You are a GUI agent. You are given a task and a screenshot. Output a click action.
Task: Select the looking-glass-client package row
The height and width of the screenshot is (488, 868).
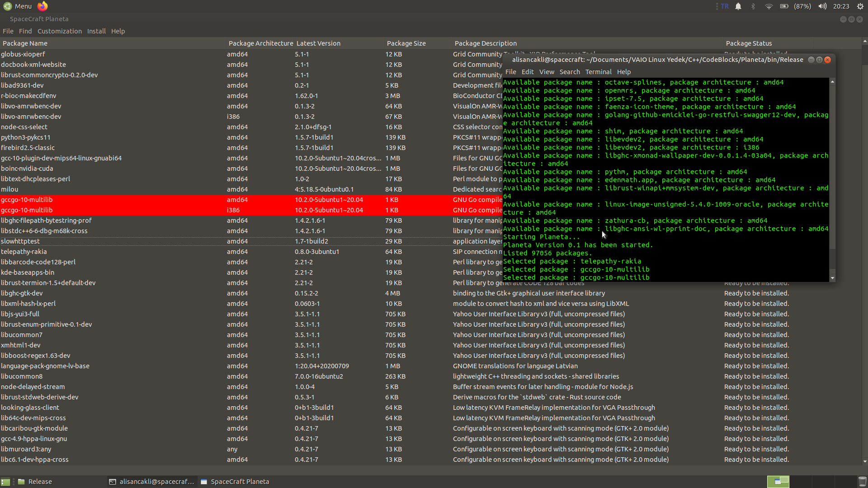tap(430, 408)
